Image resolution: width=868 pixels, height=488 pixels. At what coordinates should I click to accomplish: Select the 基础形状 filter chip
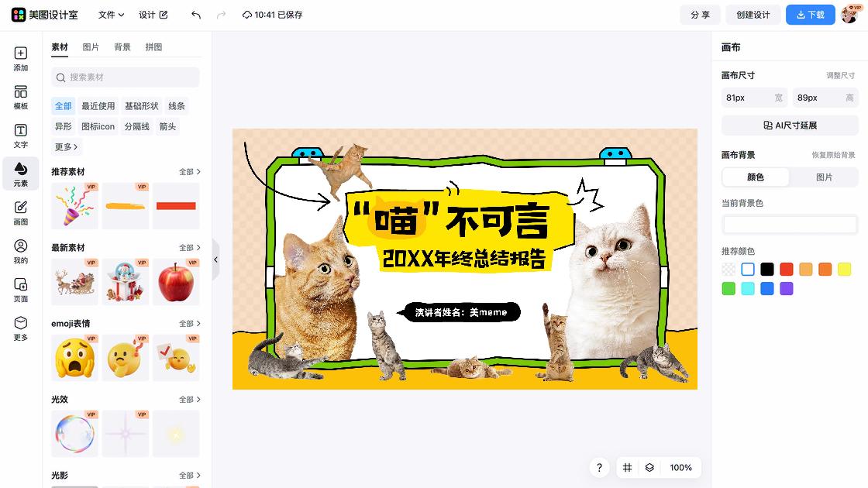pyautogui.click(x=141, y=105)
